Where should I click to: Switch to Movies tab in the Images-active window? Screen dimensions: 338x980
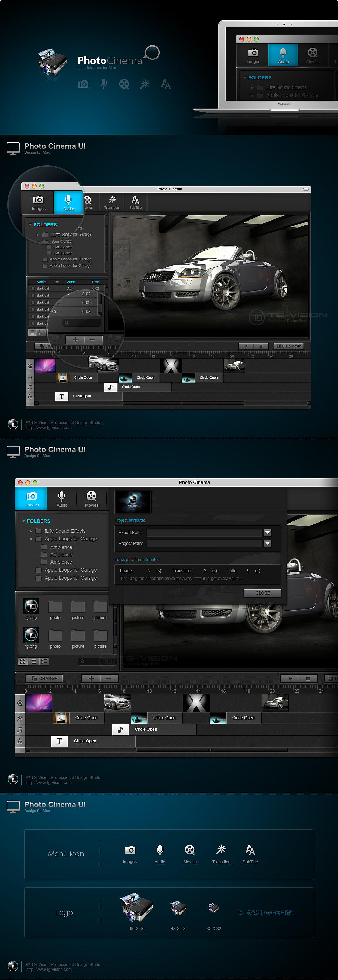click(91, 499)
